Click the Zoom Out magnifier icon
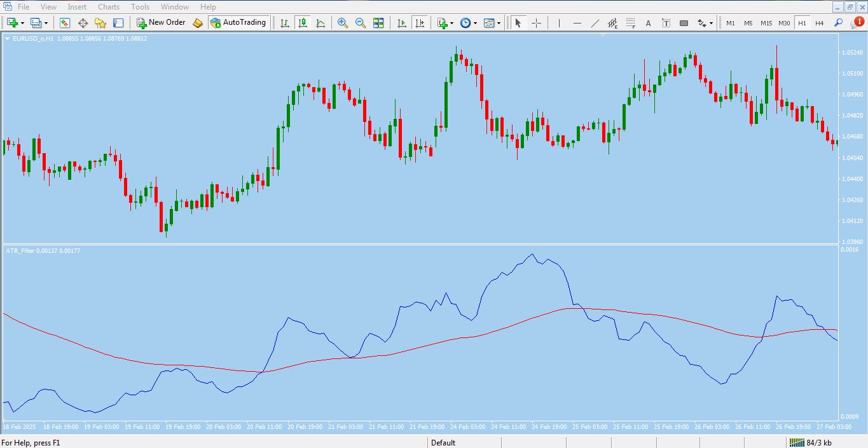Screen dimensions: 868x448 coord(361,23)
